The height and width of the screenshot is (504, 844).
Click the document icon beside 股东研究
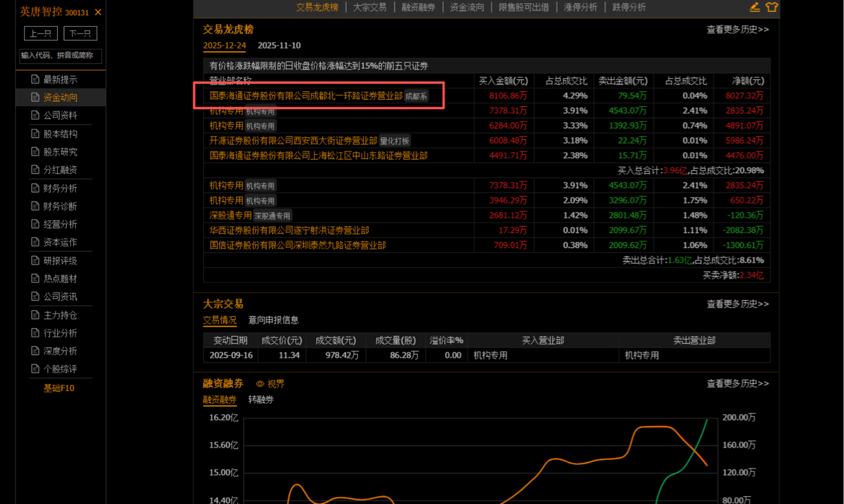[x=35, y=152]
